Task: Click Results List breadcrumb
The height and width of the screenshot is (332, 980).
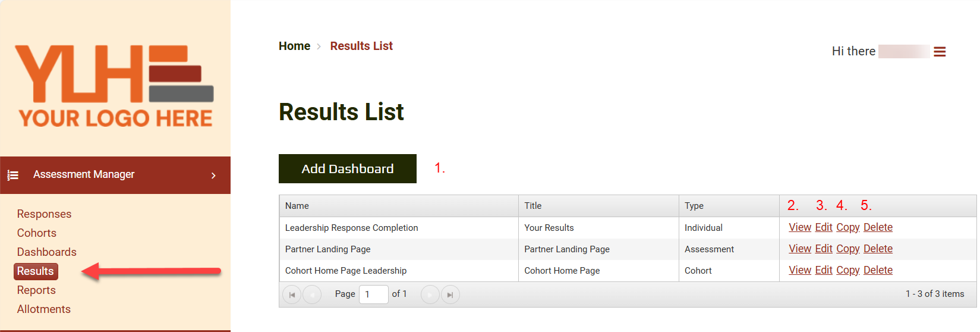Action: coord(361,46)
